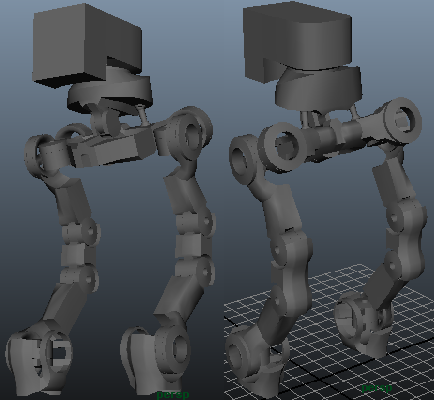Select the rectangular pelvis block of left robot
Image resolution: width=434 pixels, height=400 pixels.
click(x=112, y=147)
